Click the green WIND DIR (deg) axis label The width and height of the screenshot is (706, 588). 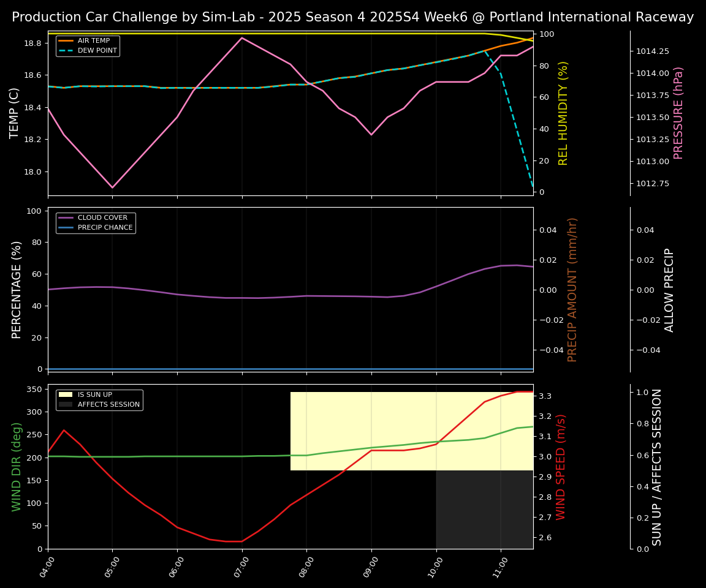(x=17, y=467)
